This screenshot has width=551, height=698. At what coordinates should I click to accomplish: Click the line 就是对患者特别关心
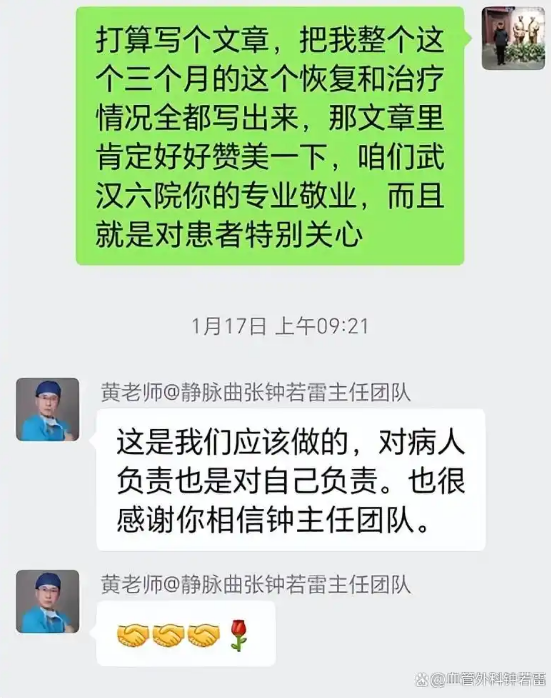pyautogui.click(x=229, y=235)
